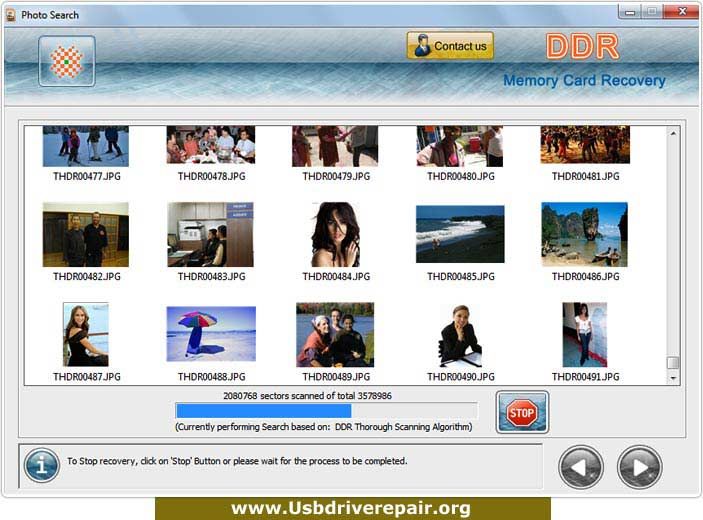Click file name THDR00491.JPG

tap(585, 377)
